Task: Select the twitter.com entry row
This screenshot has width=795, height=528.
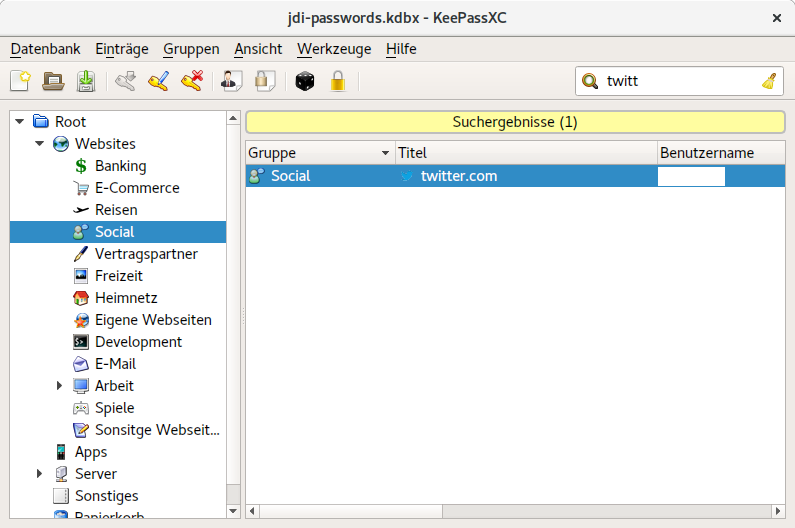Action: pyautogui.click(x=515, y=176)
